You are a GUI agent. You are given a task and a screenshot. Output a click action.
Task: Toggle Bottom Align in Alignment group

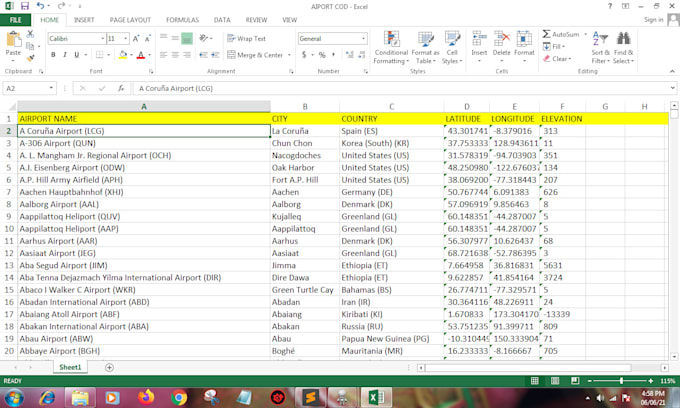click(x=187, y=38)
